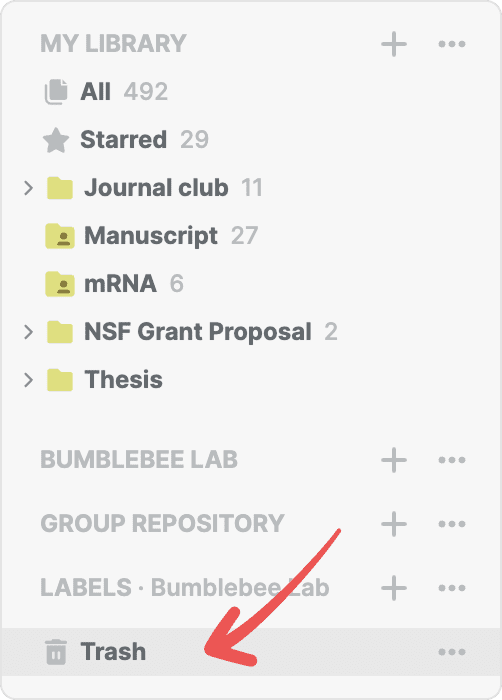Open the shared Manuscript folder
This screenshot has height=700, width=502.
click(x=152, y=236)
